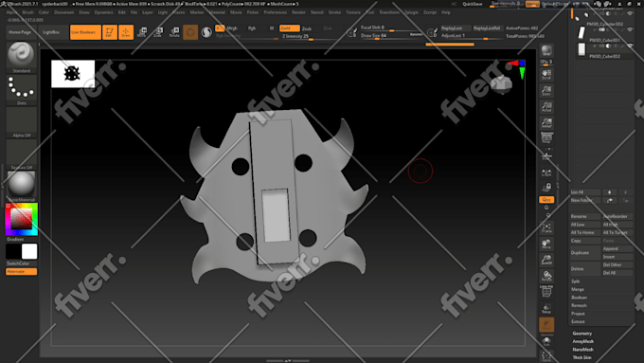
Task: Toggle Persp perspective distortion
Action: pyautogui.click(x=546, y=137)
